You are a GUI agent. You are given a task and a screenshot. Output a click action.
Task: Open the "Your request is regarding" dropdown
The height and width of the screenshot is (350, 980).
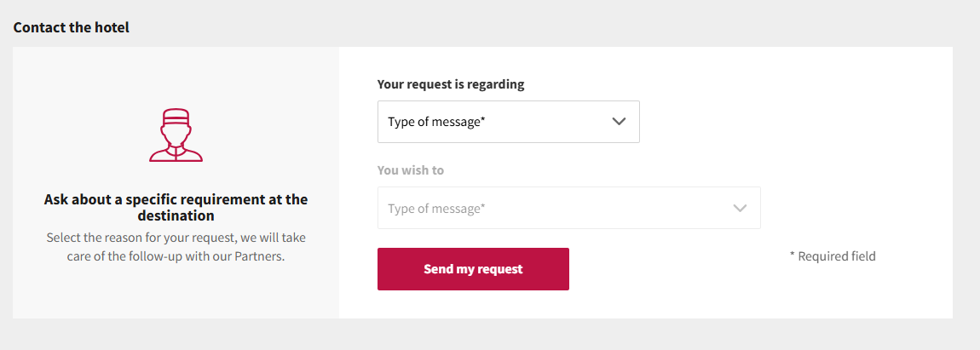pyautogui.click(x=508, y=122)
